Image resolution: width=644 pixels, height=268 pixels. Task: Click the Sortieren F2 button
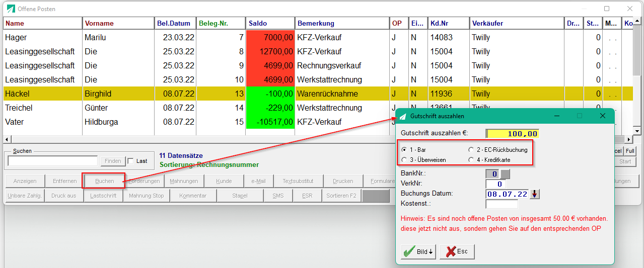[x=341, y=196]
